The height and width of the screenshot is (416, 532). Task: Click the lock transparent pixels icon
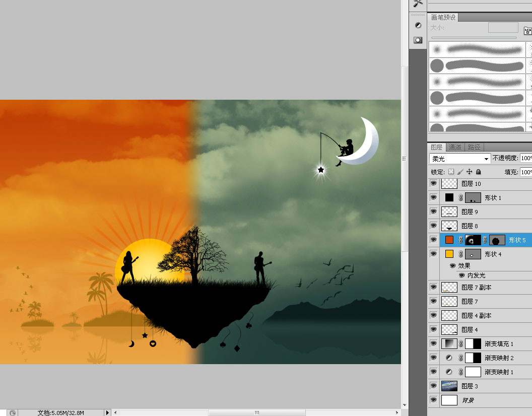click(x=451, y=172)
